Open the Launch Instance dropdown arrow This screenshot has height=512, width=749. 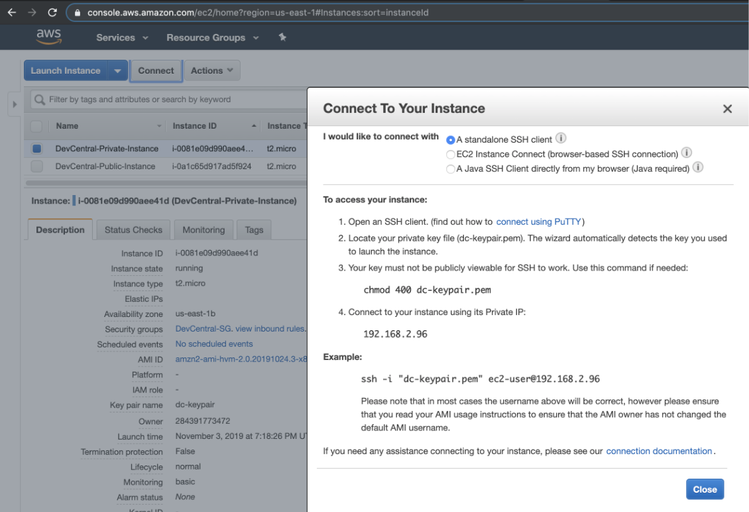[118, 71]
